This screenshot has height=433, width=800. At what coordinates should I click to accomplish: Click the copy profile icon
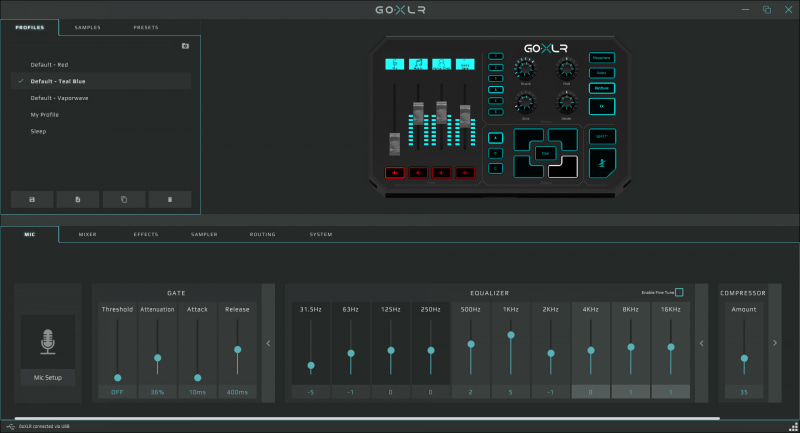[124, 199]
